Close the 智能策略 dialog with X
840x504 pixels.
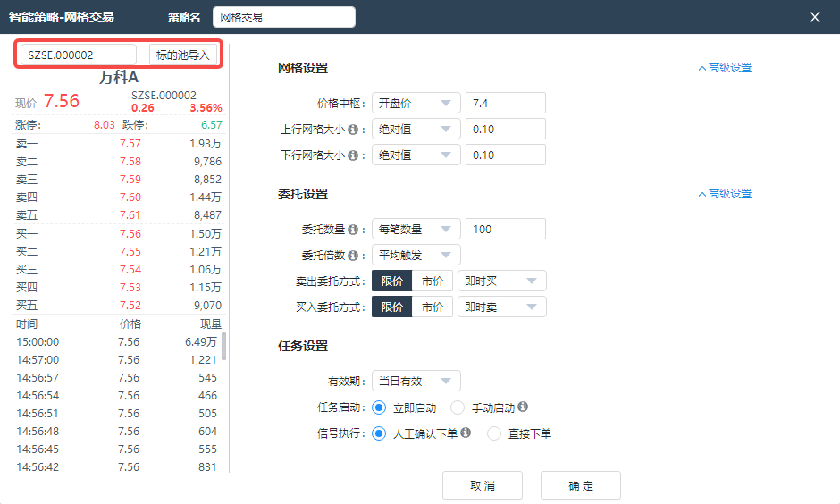[814, 17]
